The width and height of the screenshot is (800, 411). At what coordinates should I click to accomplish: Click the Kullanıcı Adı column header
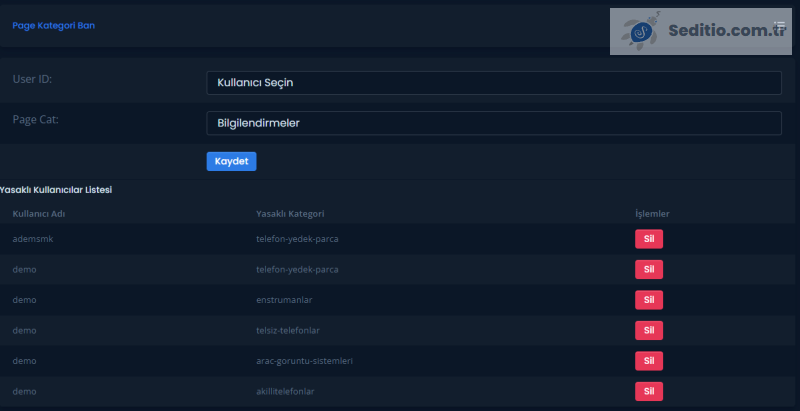point(39,214)
